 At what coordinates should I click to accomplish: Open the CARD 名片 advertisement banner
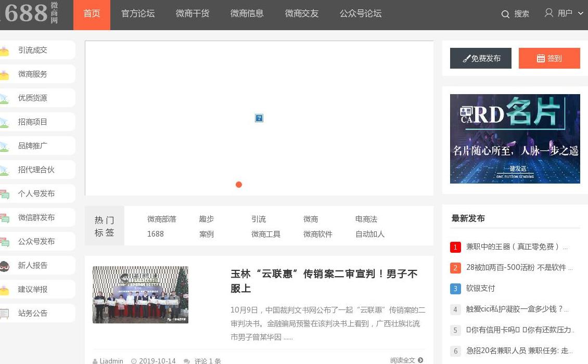[515, 139]
